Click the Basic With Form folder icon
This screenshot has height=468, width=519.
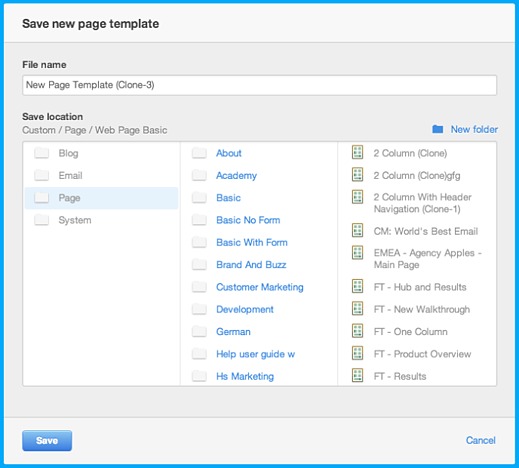(x=199, y=242)
